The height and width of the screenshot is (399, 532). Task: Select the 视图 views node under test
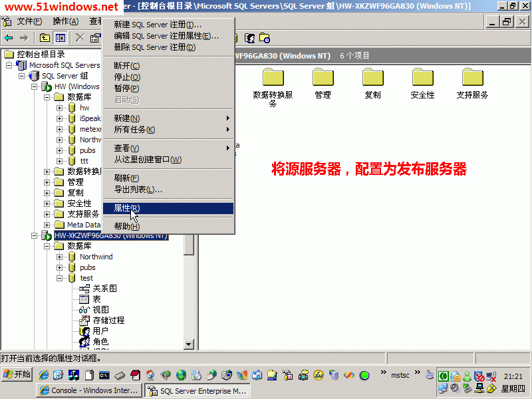100,310
